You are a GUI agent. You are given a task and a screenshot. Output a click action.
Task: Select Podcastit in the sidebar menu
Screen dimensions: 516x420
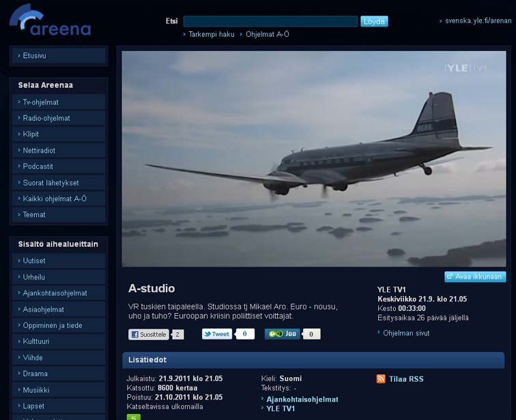pyautogui.click(x=38, y=166)
